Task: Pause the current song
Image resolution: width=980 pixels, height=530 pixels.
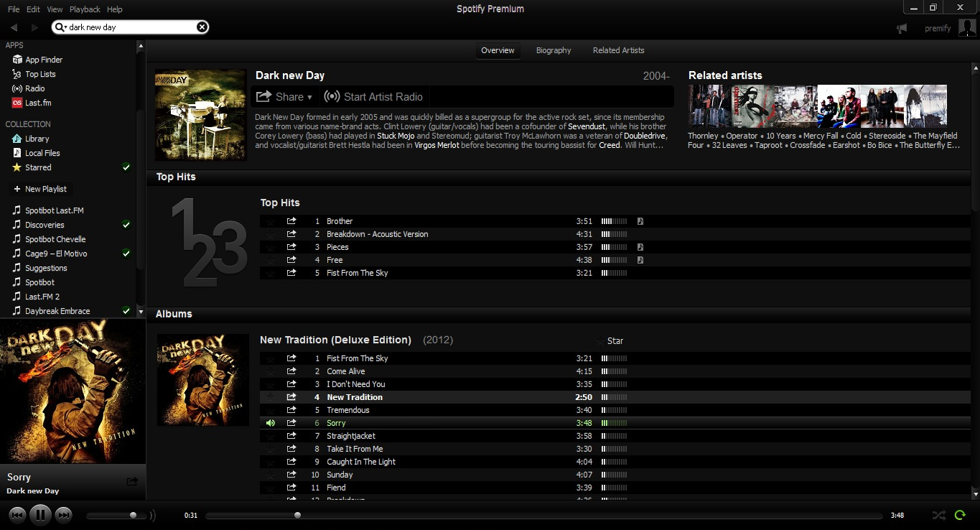Action: tap(41, 514)
